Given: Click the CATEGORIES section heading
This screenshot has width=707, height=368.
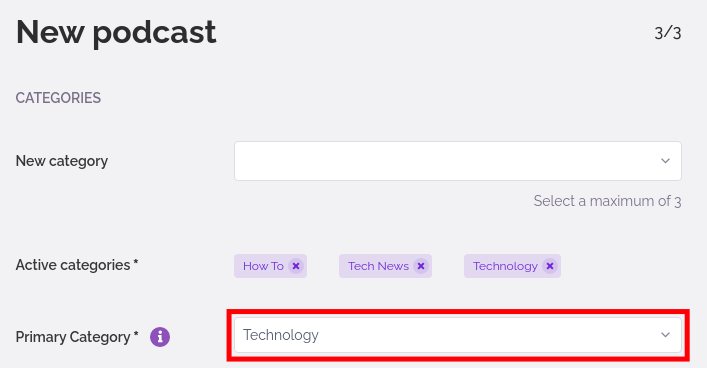Looking at the screenshot, I should coord(58,98).
